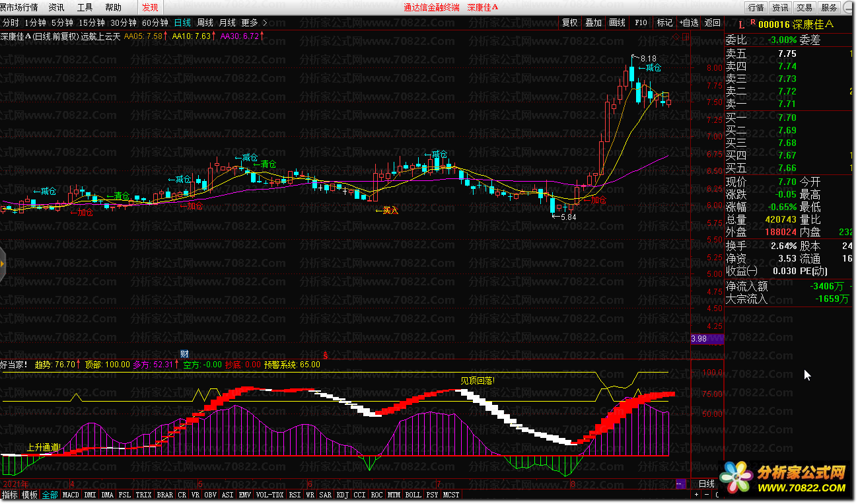This screenshot has width=858, height=504.
Task: Switch to 分时 chart period
Action: 11,22
